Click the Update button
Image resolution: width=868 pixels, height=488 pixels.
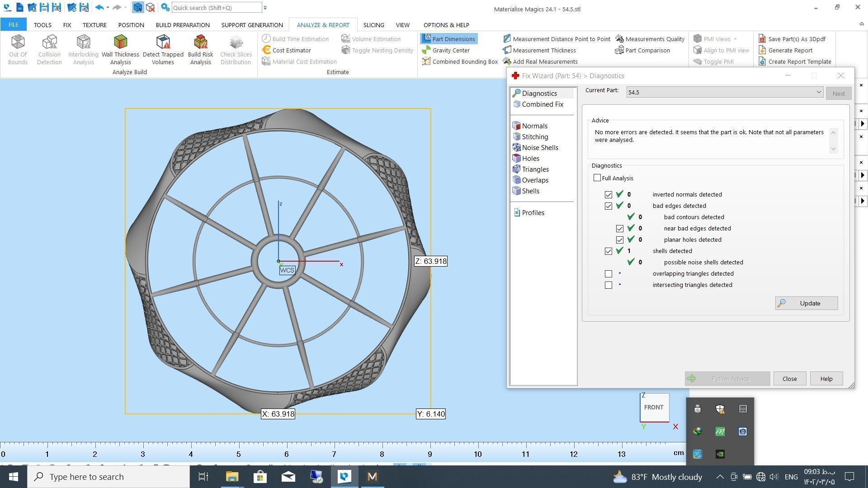click(x=806, y=303)
